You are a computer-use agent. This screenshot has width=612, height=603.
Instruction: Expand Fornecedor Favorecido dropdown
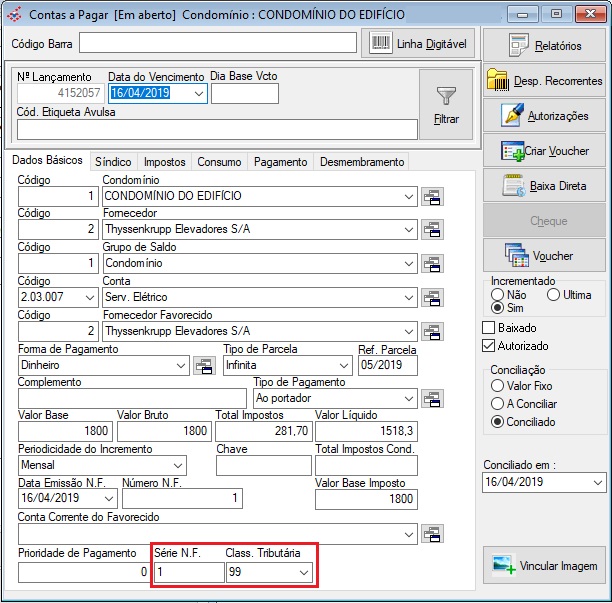pos(409,331)
